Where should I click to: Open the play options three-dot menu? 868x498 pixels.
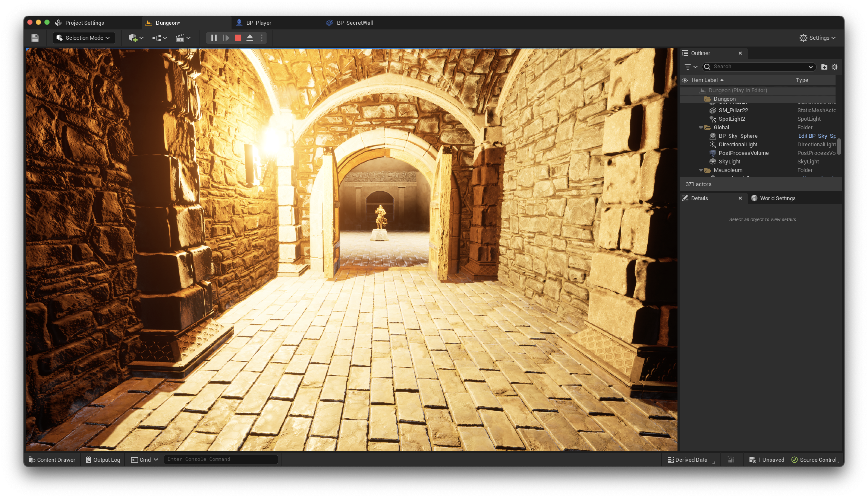coord(262,38)
